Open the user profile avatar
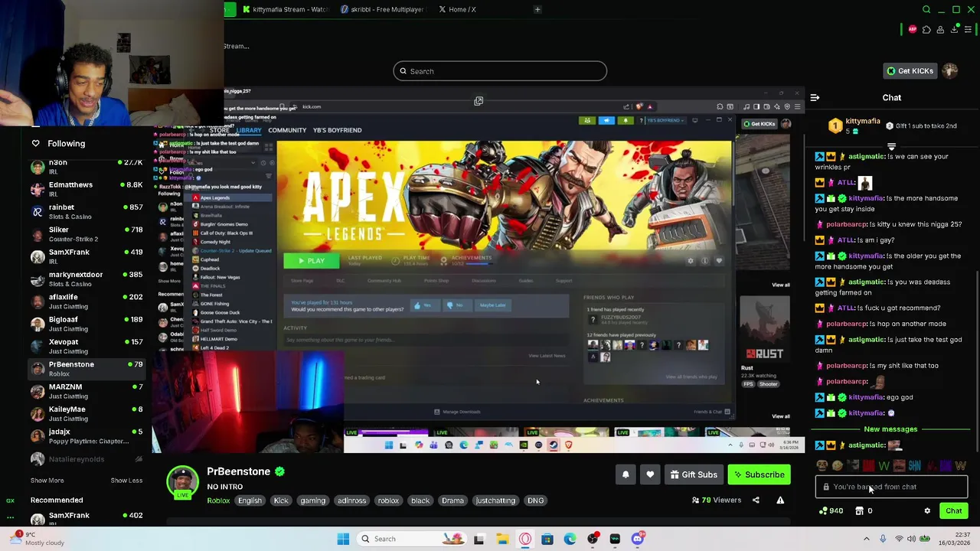The image size is (980, 551). click(950, 71)
